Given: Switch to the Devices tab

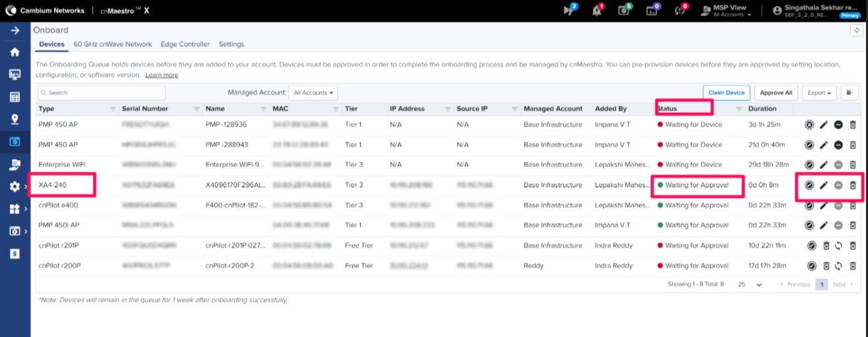Looking at the screenshot, I should click(52, 44).
